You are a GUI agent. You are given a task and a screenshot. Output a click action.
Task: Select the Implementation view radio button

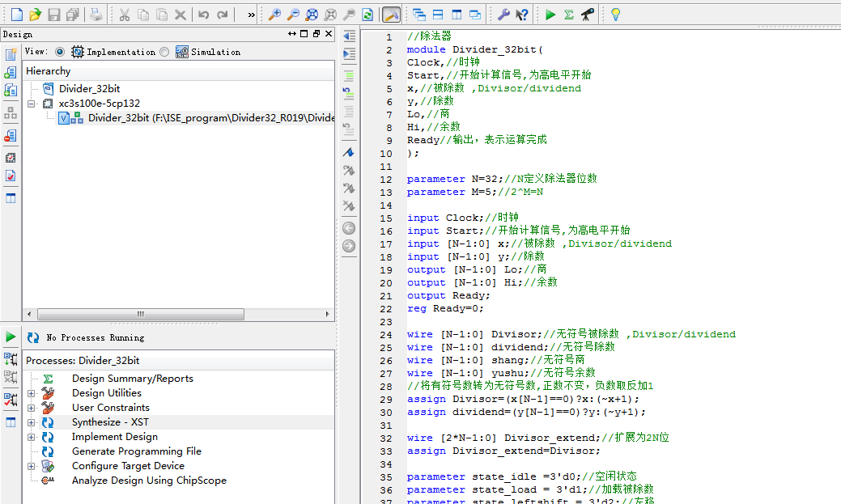click(60, 52)
